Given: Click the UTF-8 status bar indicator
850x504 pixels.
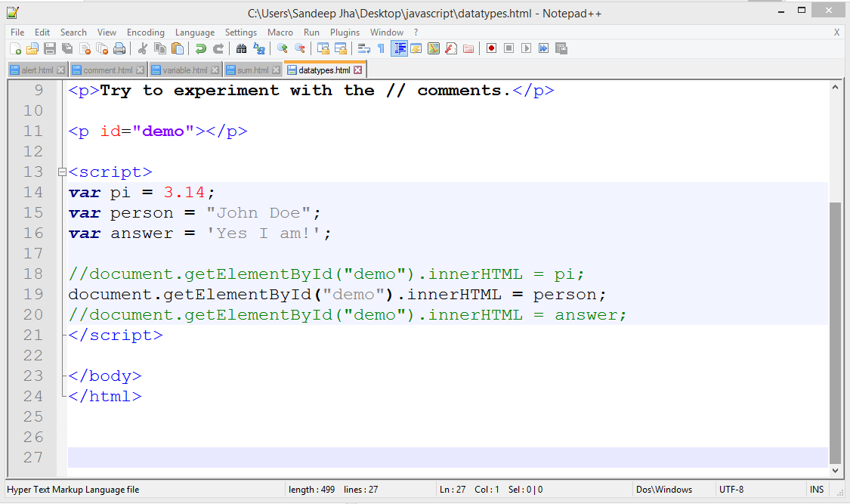Looking at the screenshot, I should click(731, 489).
